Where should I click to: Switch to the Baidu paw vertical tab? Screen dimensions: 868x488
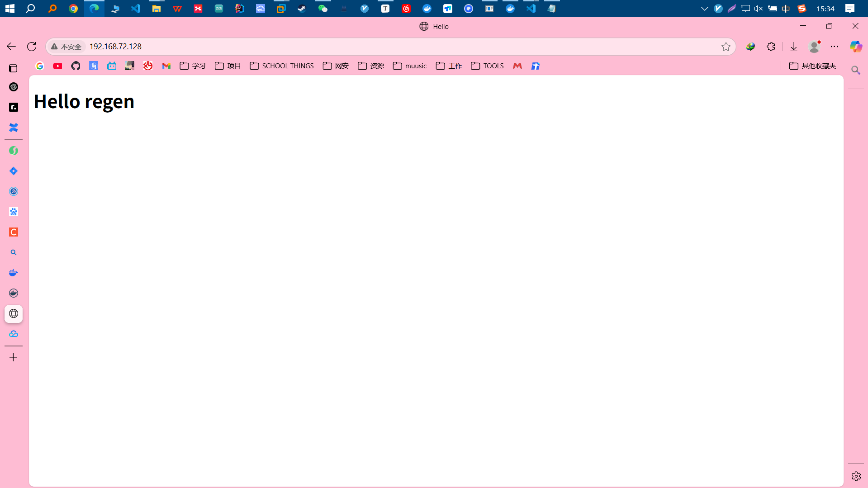click(x=14, y=212)
